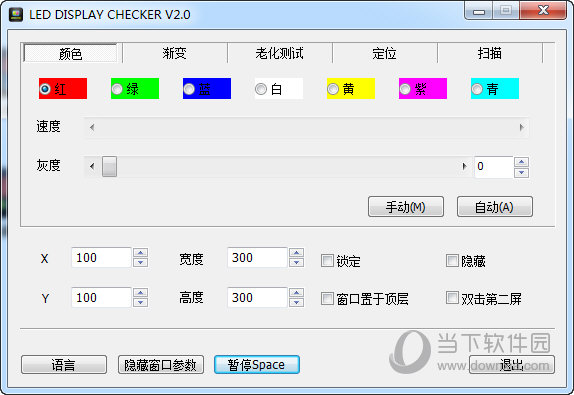Click left arrow of 速度 scrollbar

click(x=92, y=127)
